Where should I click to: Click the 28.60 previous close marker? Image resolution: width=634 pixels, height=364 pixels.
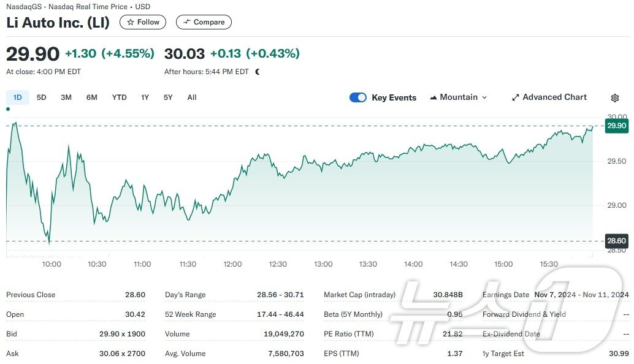coord(616,241)
